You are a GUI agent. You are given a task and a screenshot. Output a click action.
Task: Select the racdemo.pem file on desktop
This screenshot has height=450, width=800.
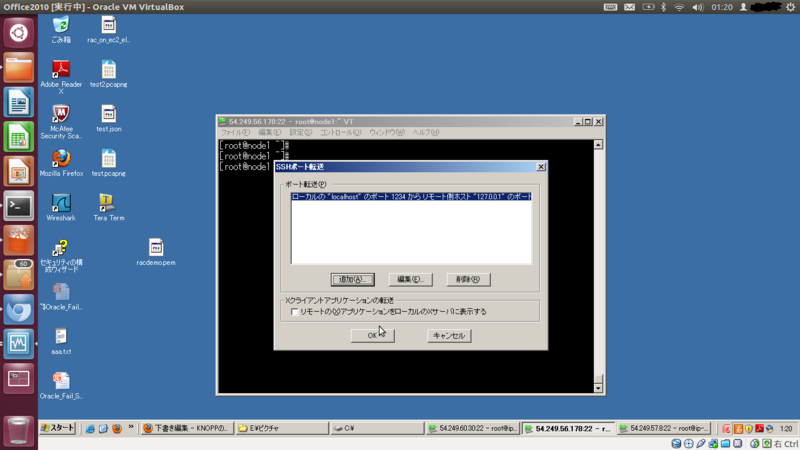(156, 252)
